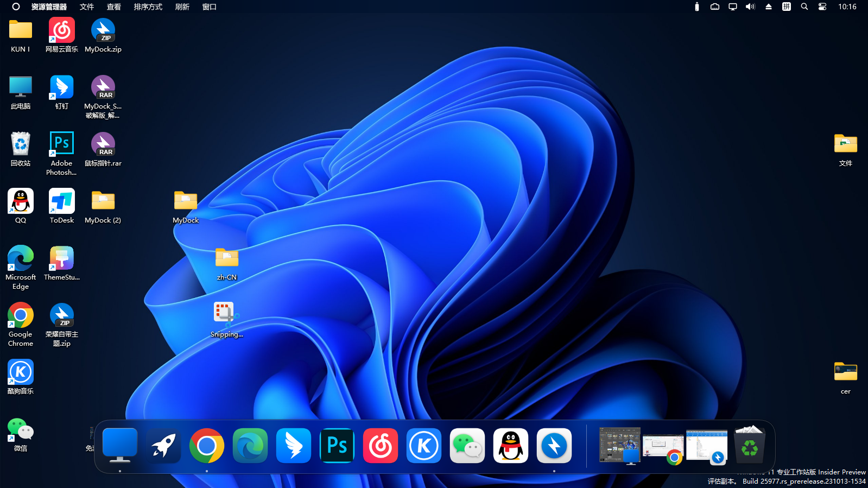This screenshot has height=488, width=868.
Task: Click the search magnifier in the menu bar
Action: pyautogui.click(x=804, y=7)
